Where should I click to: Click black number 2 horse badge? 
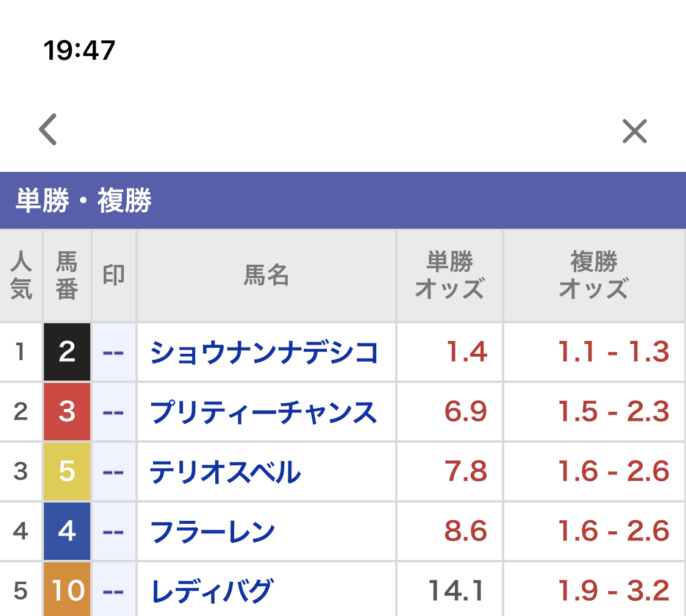click(67, 353)
